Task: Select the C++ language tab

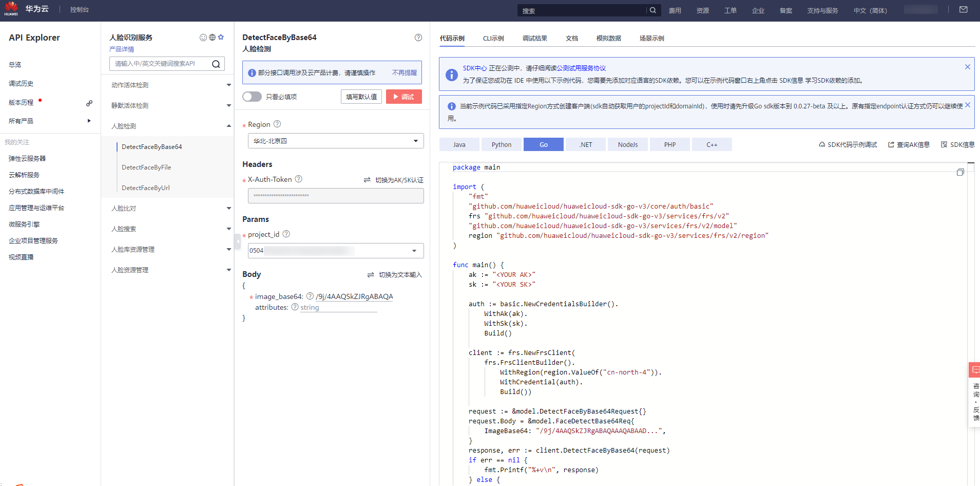Action: click(x=712, y=144)
